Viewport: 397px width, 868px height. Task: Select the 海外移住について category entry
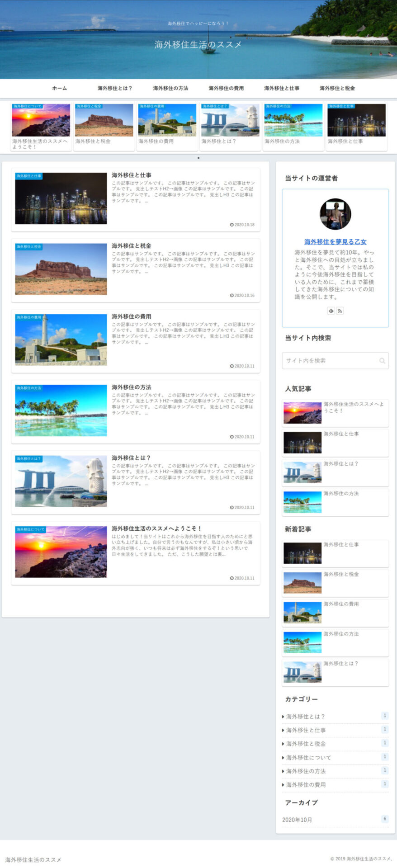[308, 757]
